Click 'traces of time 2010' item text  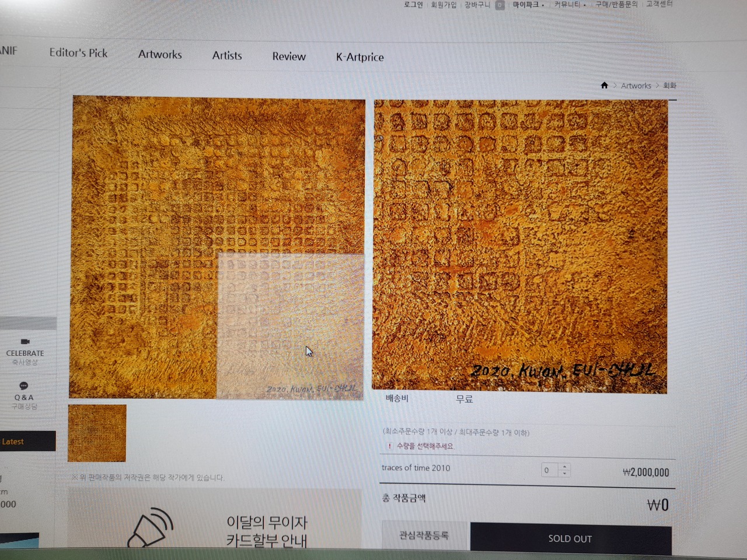pyautogui.click(x=416, y=468)
